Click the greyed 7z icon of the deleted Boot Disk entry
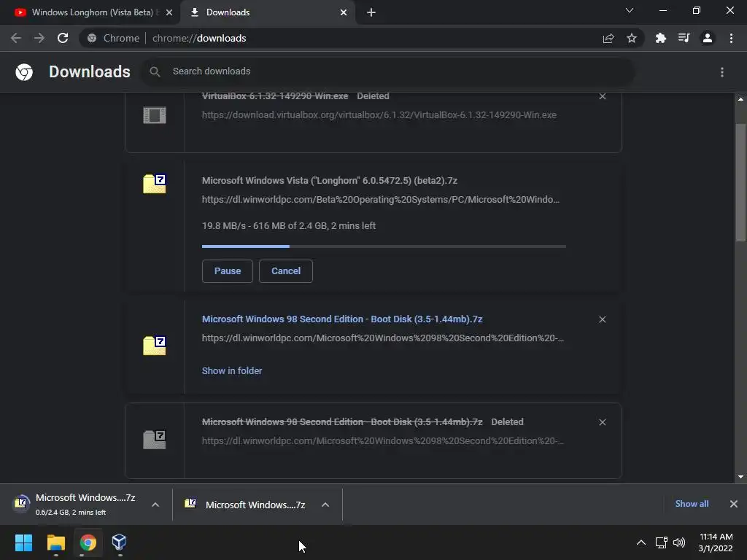Image resolution: width=747 pixels, height=560 pixels. click(155, 440)
